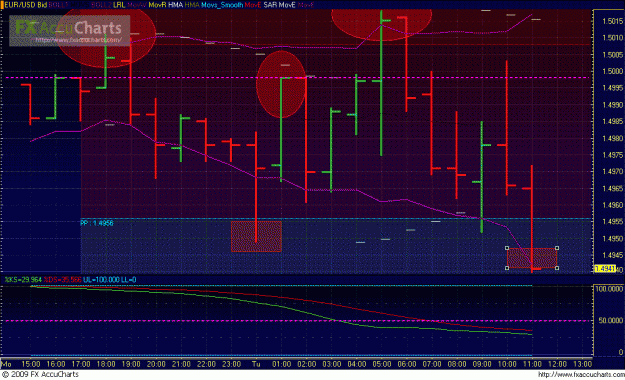Click the © 2009 FX AccuCharts footer text

tap(40, 374)
